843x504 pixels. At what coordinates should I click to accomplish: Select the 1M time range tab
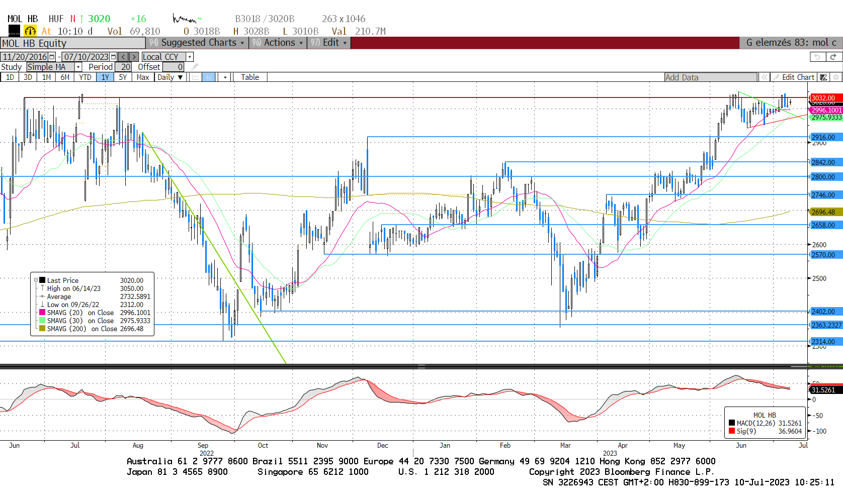point(46,77)
